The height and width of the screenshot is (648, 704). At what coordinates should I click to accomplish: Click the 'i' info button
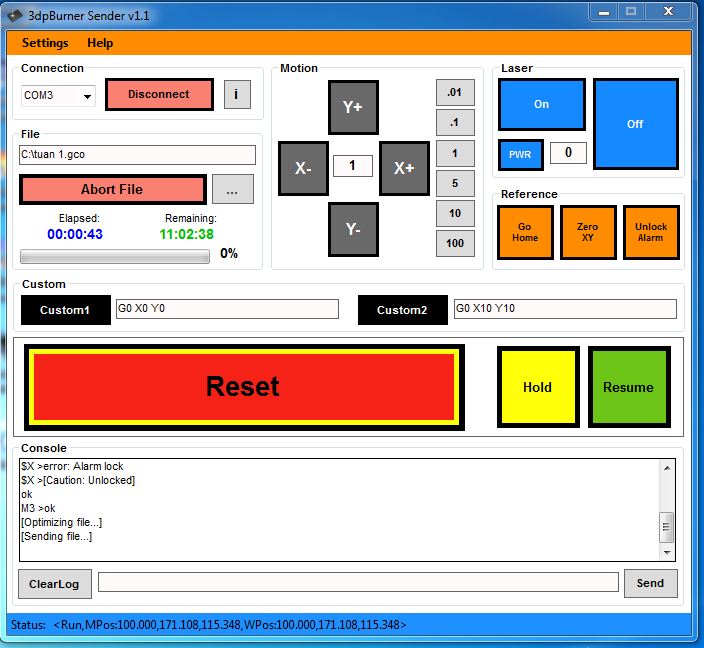[x=237, y=94]
